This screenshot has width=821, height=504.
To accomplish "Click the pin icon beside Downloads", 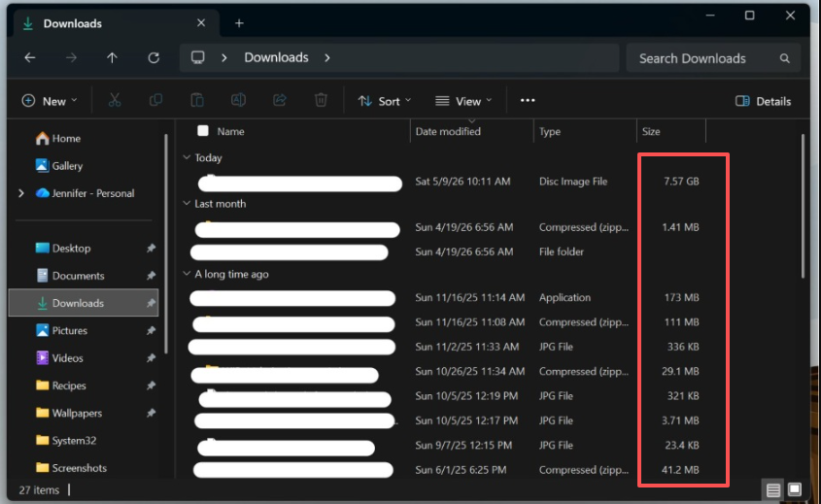I will pyautogui.click(x=151, y=303).
